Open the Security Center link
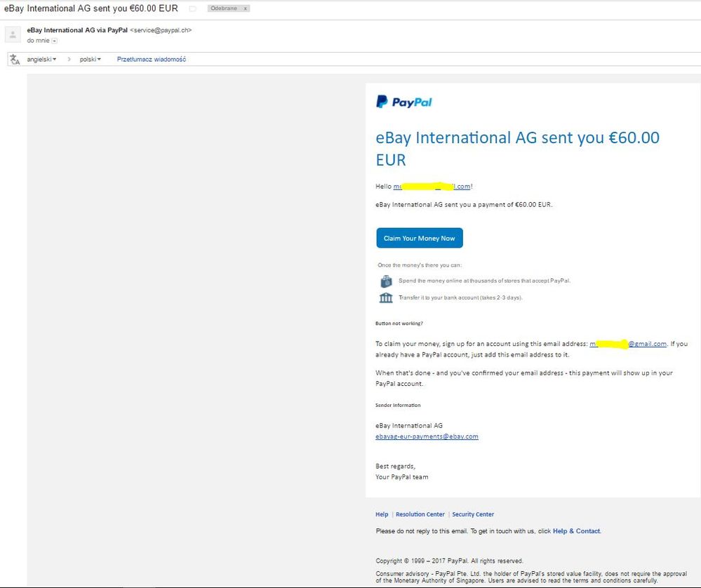The width and height of the screenshot is (701, 588). pos(473,514)
